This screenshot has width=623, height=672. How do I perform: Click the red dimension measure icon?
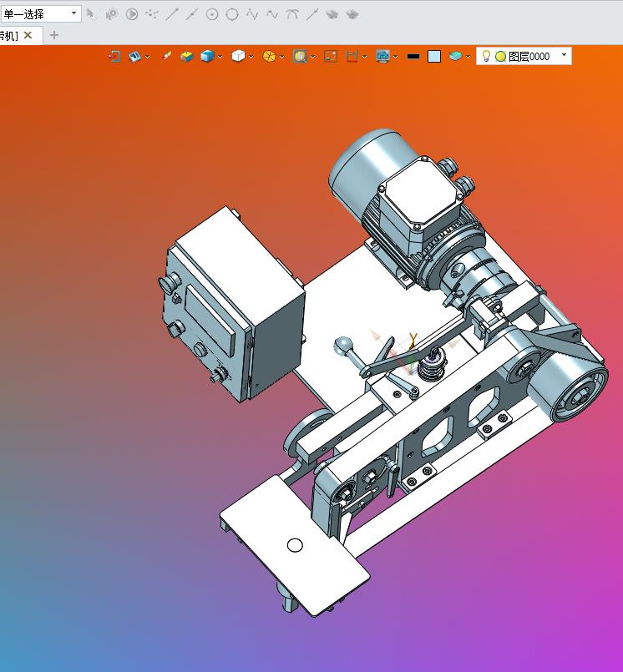(x=352, y=56)
